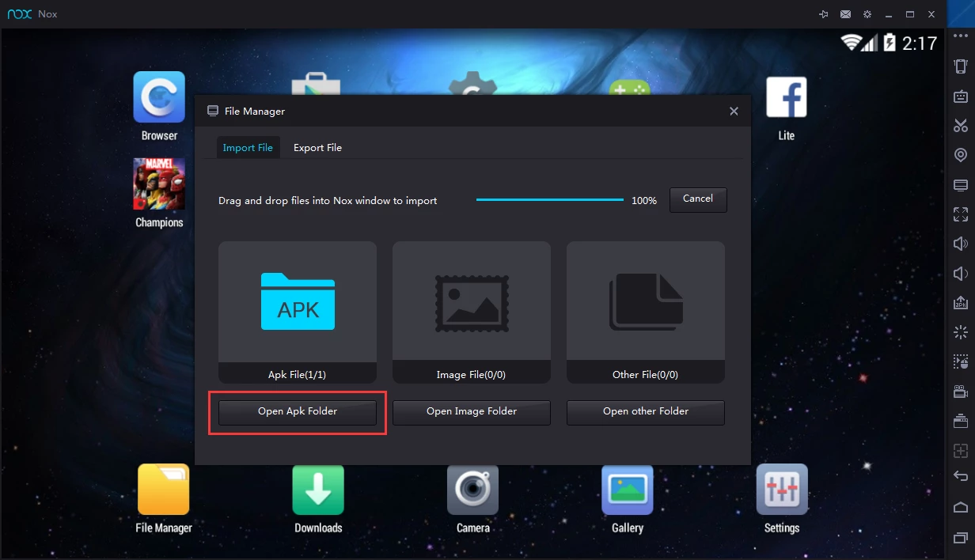Click the Open Apk Folder button
This screenshot has height=560, width=975.
(298, 411)
